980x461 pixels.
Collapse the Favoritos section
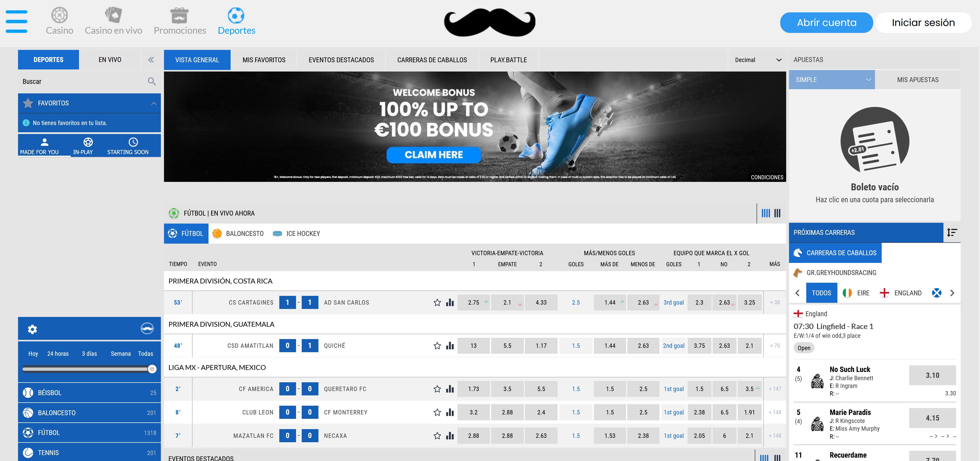click(x=154, y=103)
